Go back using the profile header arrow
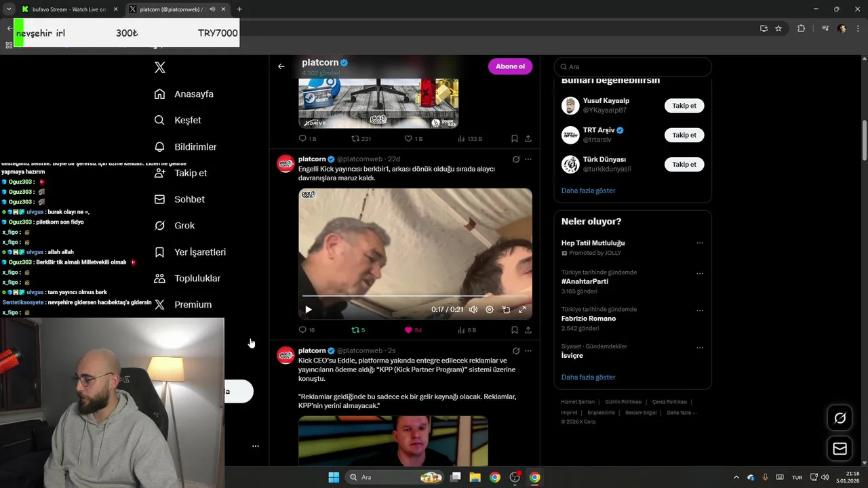This screenshot has width=868, height=488. pos(281,66)
